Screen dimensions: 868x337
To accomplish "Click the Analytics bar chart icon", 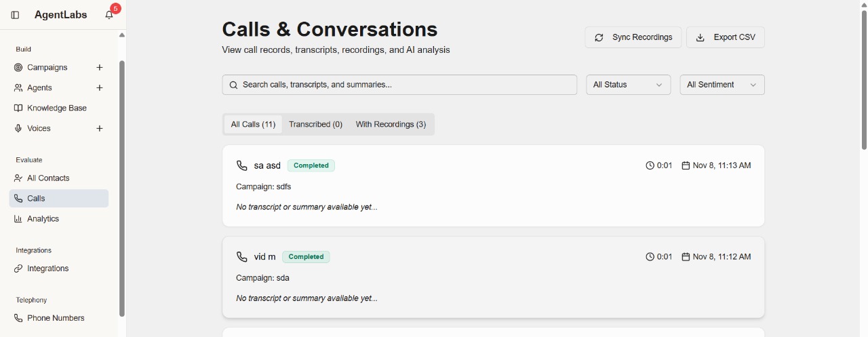I will (x=18, y=219).
